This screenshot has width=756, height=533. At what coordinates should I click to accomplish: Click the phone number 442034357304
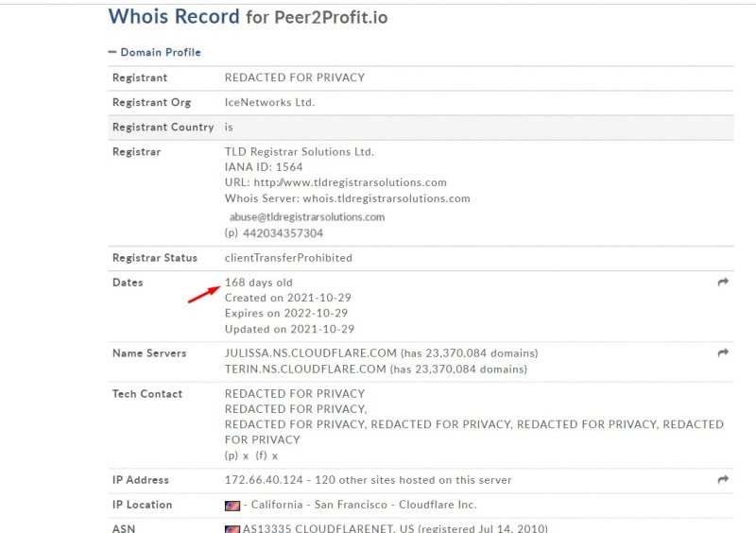[283, 233]
